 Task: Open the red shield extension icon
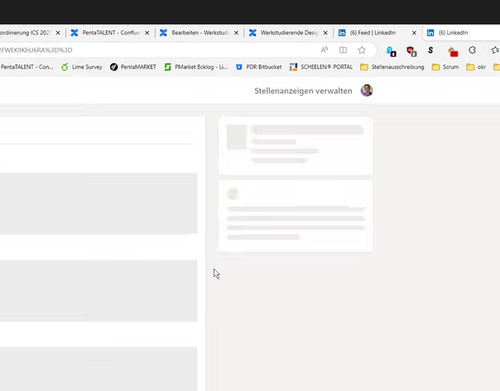tap(411, 51)
